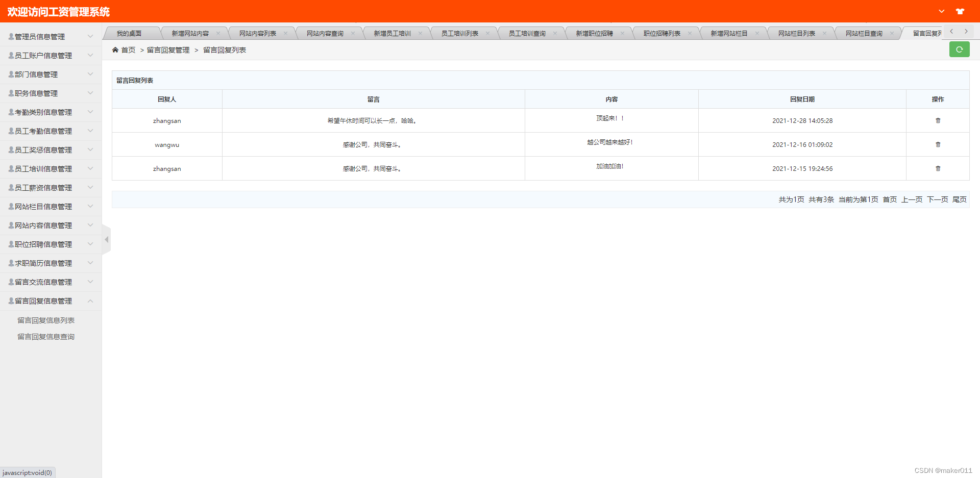Click the green refresh button
The image size is (980, 478).
pos(959,49)
